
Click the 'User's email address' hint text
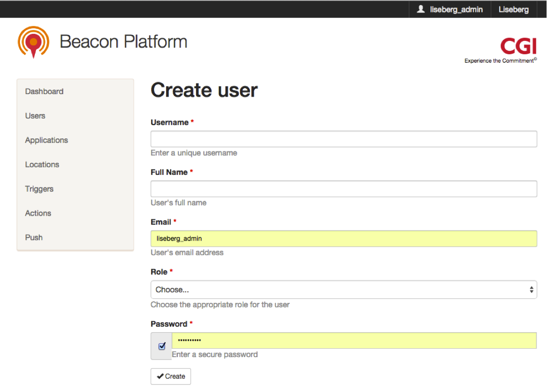point(187,253)
